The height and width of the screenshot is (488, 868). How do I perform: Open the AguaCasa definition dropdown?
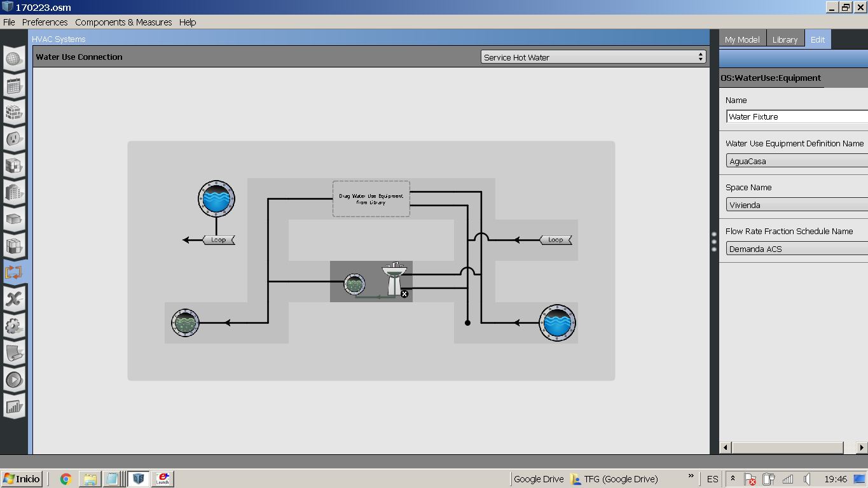click(x=797, y=161)
